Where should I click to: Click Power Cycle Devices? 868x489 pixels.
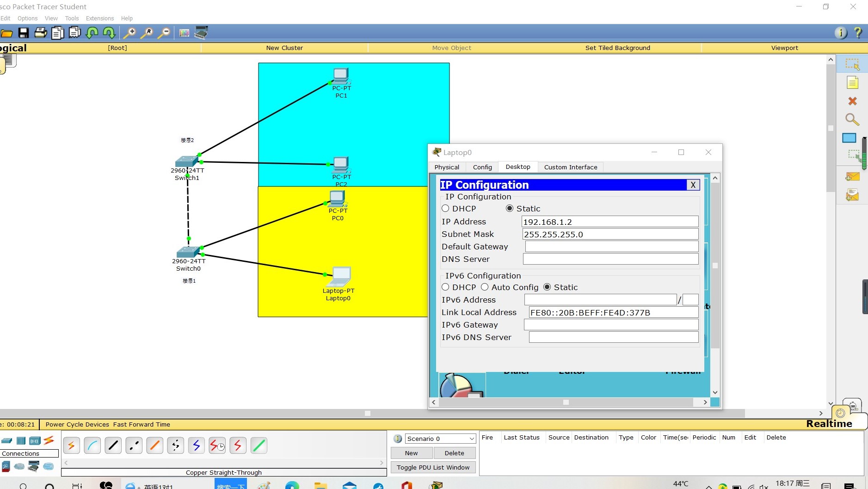click(77, 424)
